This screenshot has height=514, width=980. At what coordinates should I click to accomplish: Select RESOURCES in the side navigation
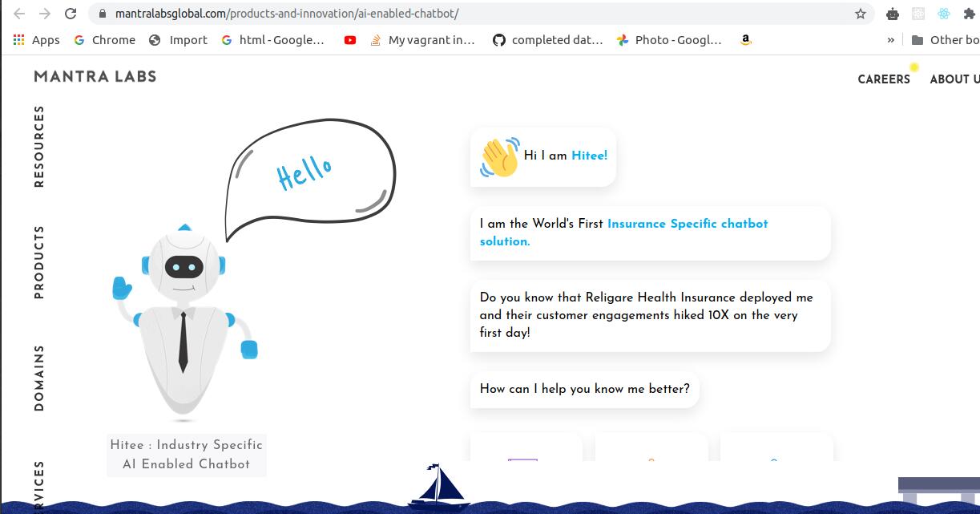tap(39, 147)
